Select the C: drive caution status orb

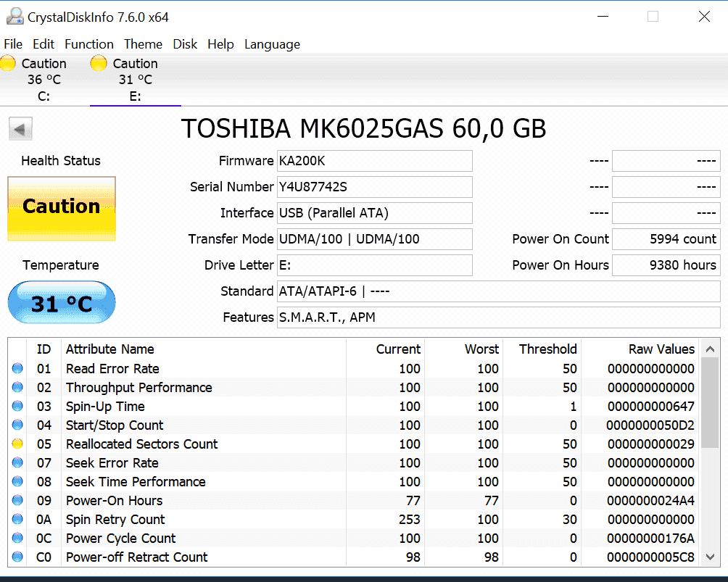pos(8,63)
